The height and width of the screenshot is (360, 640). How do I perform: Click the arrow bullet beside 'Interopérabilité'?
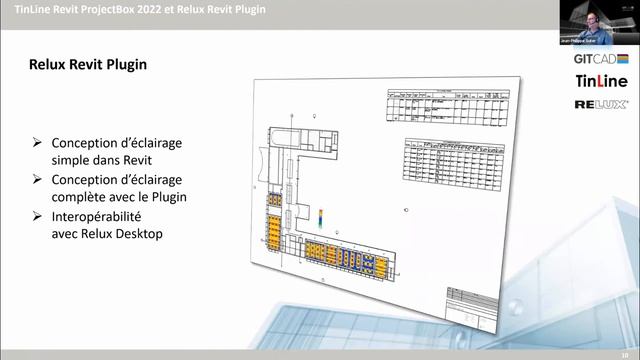37,216
